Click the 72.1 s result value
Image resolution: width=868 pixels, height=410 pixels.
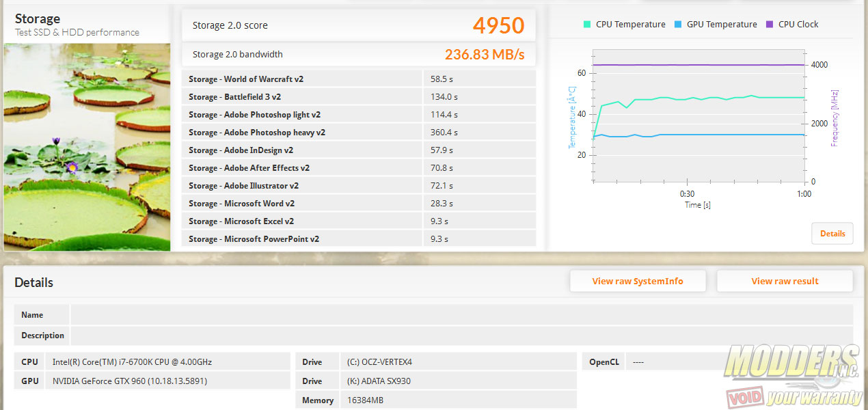click(x=442, y=186)
